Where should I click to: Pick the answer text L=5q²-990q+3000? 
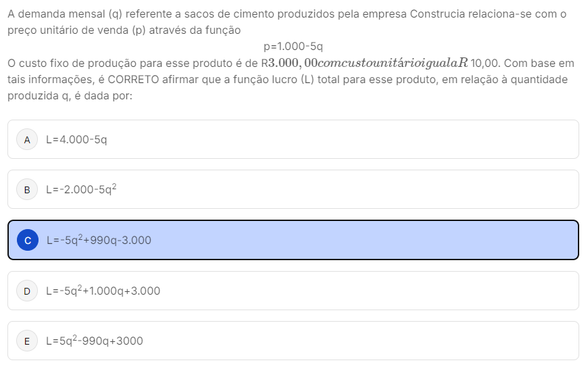(95, 341)
